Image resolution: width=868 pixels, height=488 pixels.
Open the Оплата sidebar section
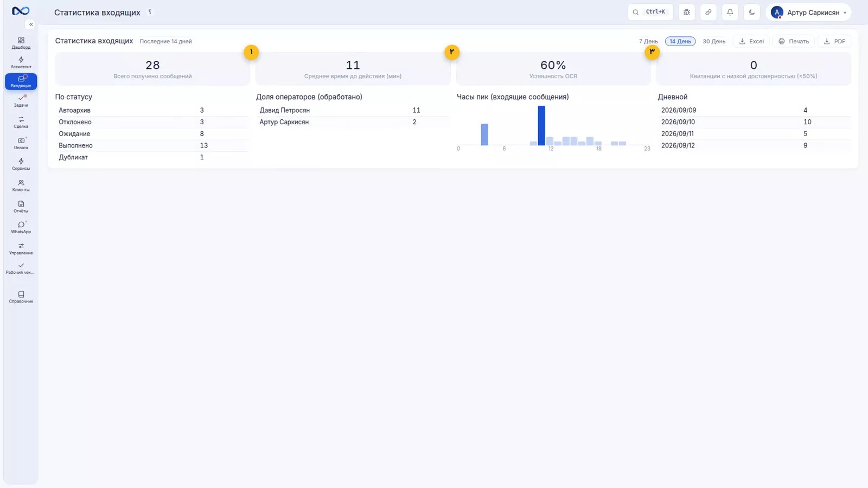pyautogui.click(x=21, y=143)
